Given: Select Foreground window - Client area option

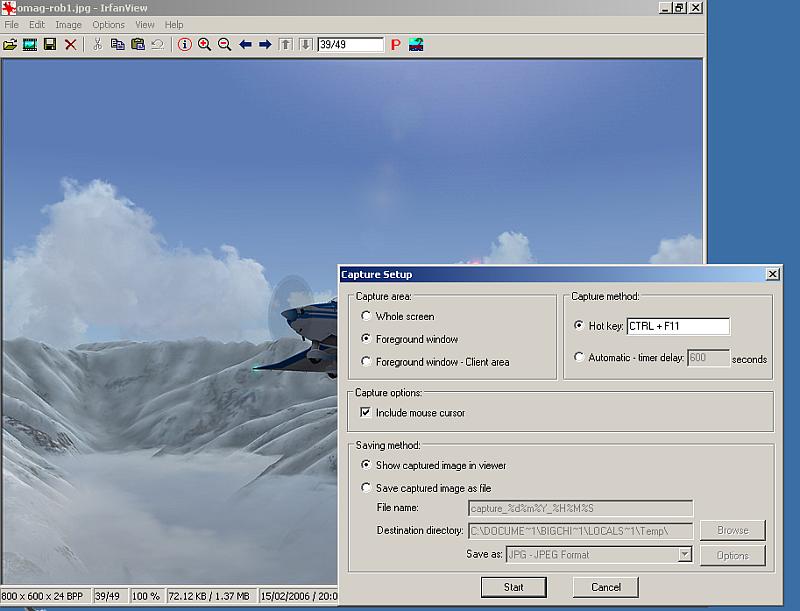Looking at the screenshot, I should click(x=367, y=362).
